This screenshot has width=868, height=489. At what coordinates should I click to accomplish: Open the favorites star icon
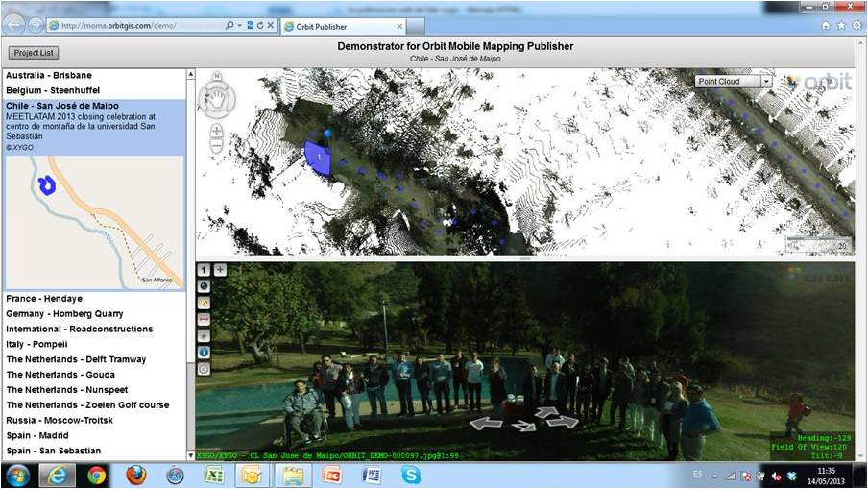(x=841, y=26)
